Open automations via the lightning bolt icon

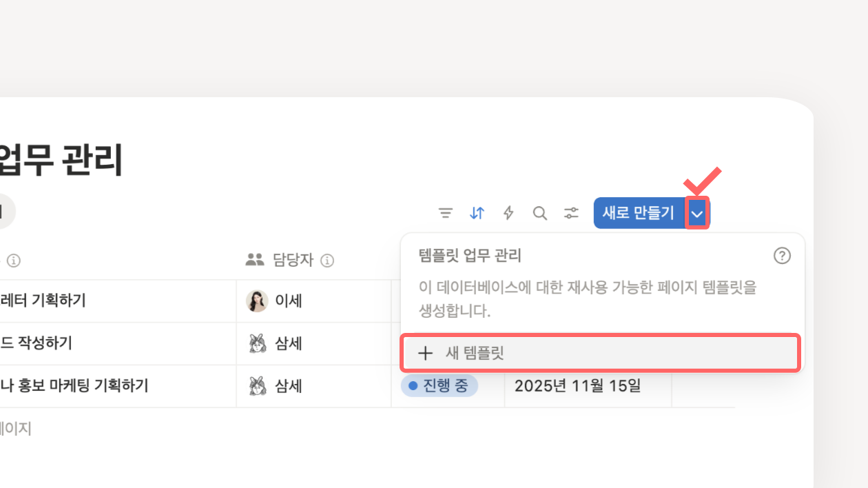[508, 213]
